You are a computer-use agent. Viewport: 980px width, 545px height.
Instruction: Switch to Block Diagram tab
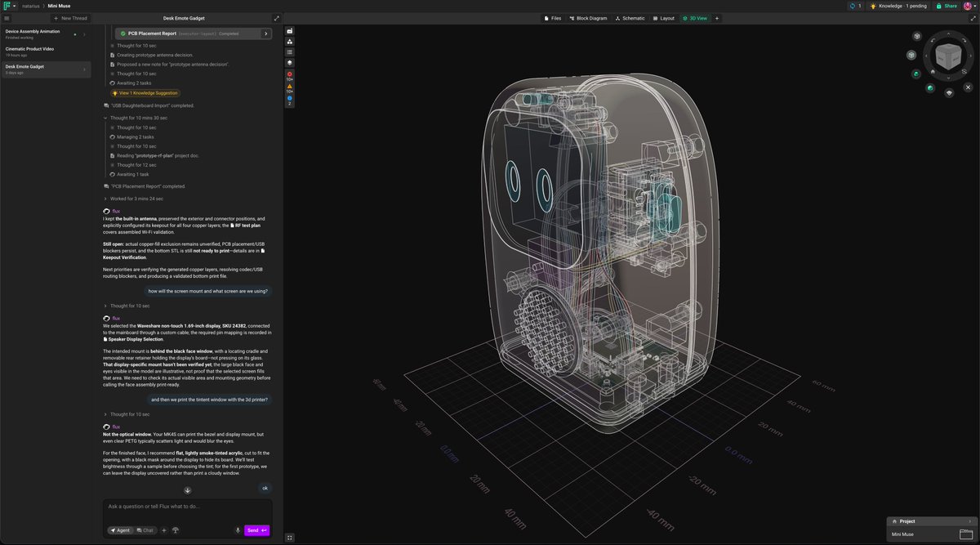pyautogui.click(x=589, y=18)
